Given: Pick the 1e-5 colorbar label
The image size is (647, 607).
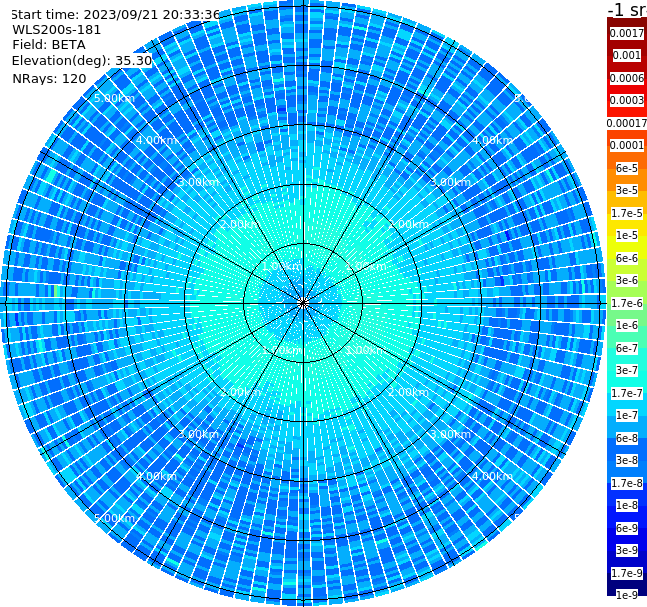Looking at the screenshot, I should 627,235.
